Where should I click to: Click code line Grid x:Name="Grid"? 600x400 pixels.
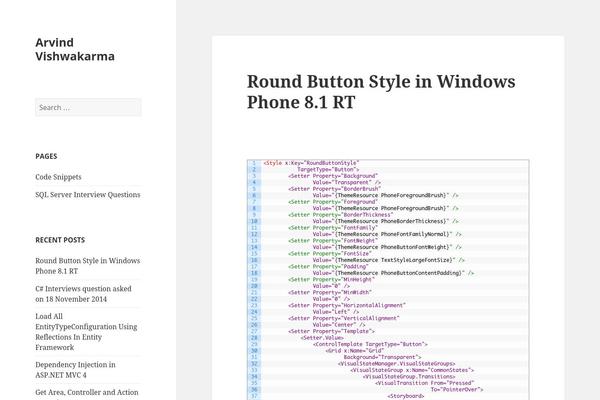[x=355, y=351]
